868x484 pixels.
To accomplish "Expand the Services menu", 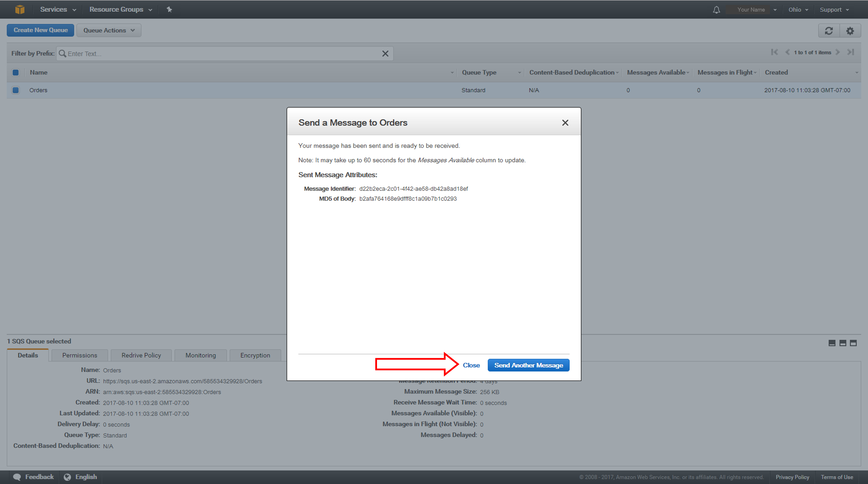I will [57, 10].
